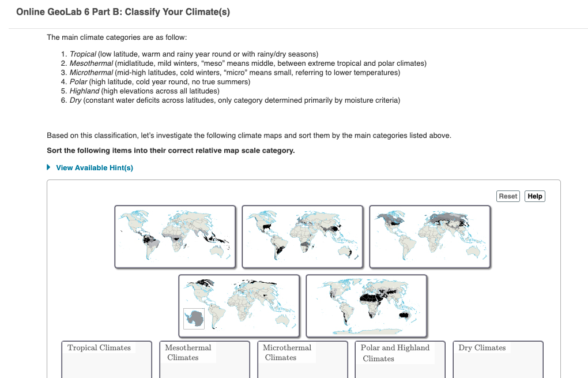This screenshot has height=378, width=588.
Task: Click the Microthermal Climates drop zone
Action: (302, 359)
